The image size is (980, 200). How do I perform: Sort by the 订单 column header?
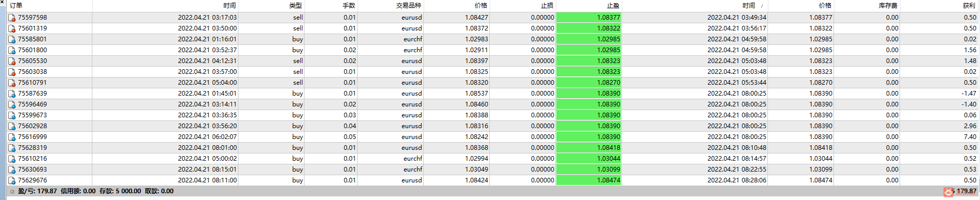pyautogui.click(x=16, y=6)
